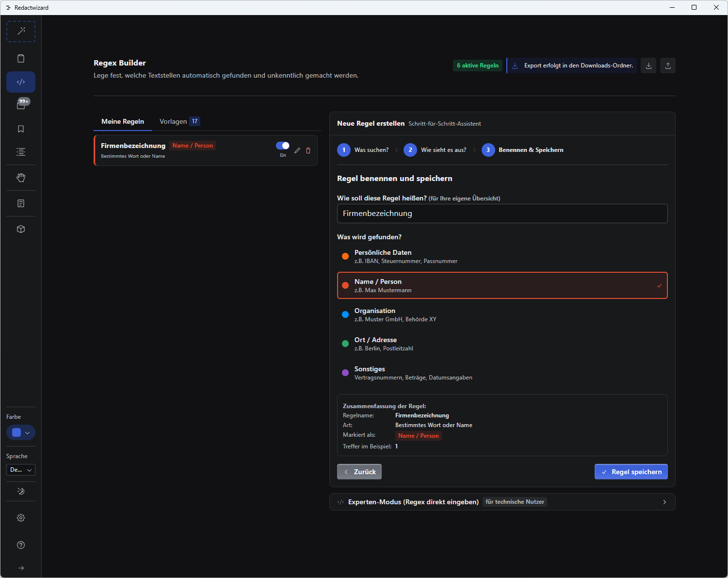
Task: Open the bookmarks sidebar icon
Action: [21, 129]
